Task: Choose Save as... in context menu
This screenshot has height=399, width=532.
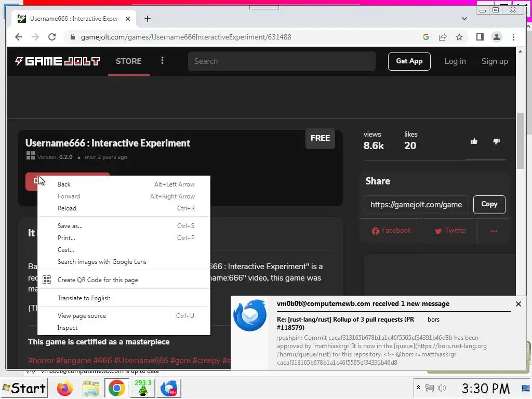Action: [124, 226]
